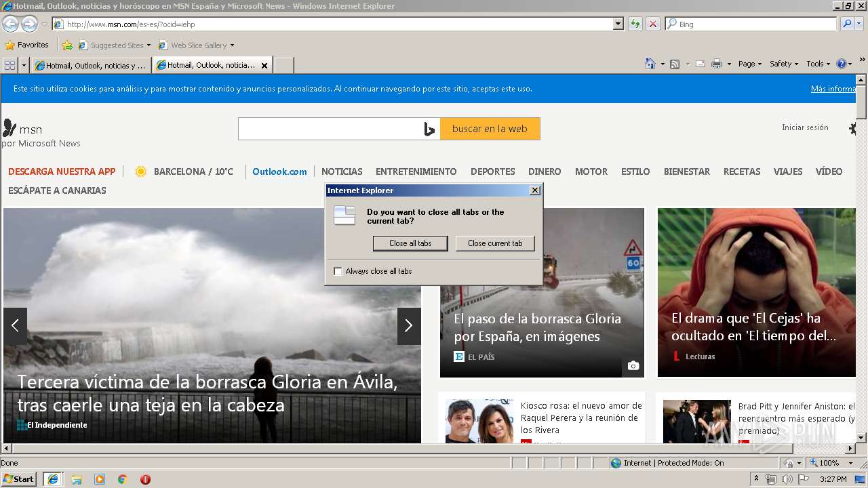Click the camera gallery icon on Gloria card
Viewport: 868px width, 488px height.
click(x=633, y=366)
